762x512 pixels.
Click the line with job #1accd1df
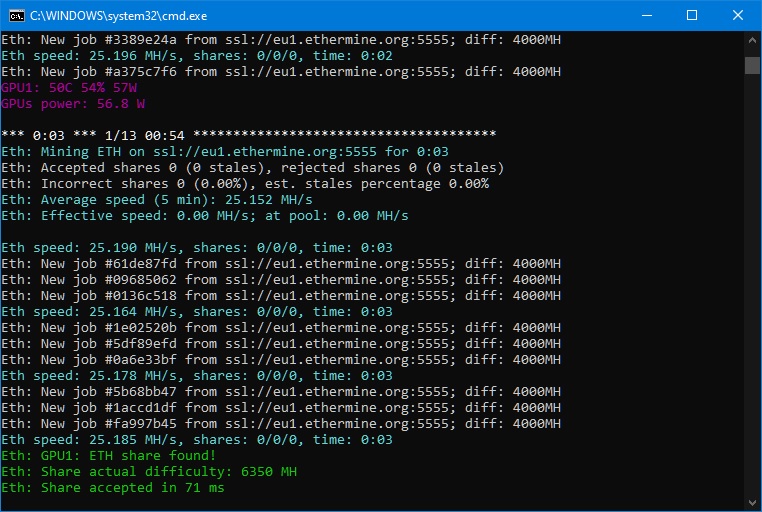[281, 408]
